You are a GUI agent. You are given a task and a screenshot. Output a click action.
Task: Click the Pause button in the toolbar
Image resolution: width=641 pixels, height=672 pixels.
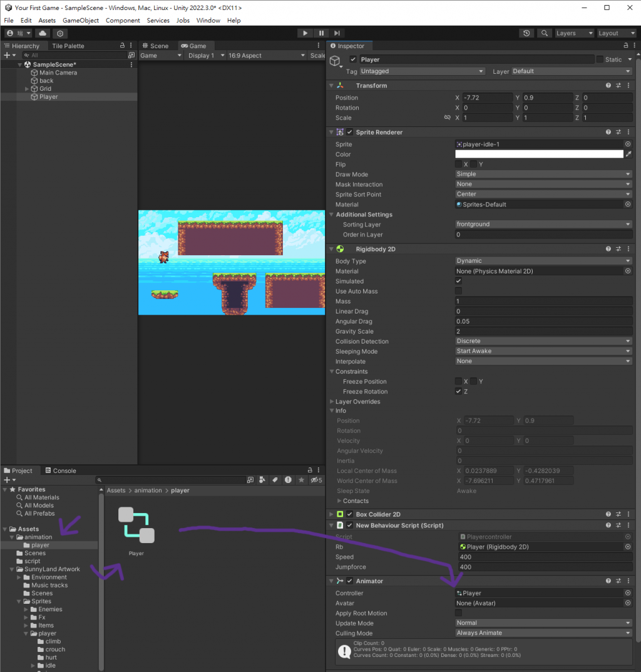click(321, 33)
